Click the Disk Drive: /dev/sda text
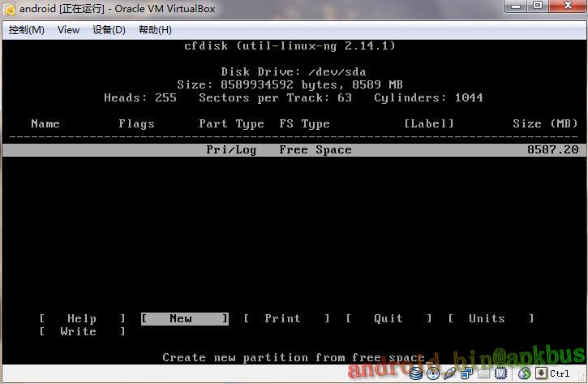Screen dimensions: 588x384 pyautogui.click(x=294, y=71)
